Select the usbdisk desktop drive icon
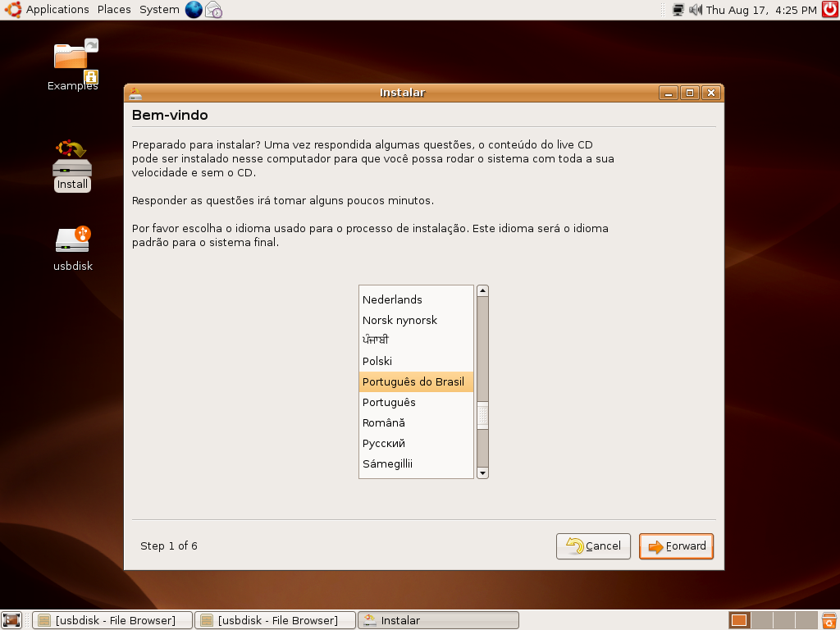The image size is (840, 630). click(73, 249)
